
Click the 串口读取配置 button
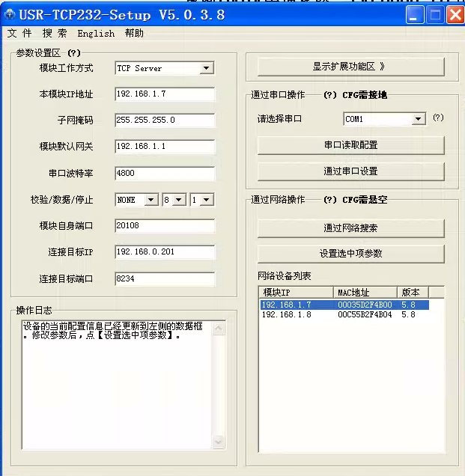[x=350, y=145]
